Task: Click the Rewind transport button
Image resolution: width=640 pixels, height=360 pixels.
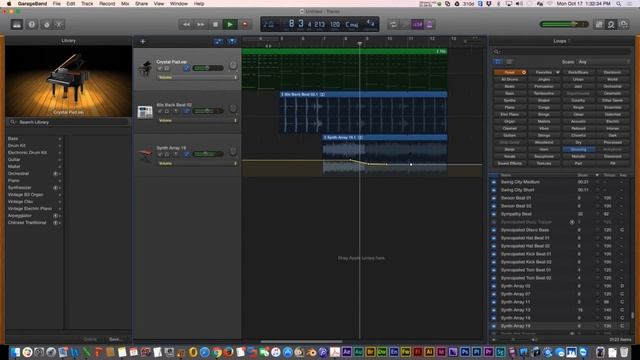Action: (186, 24)
